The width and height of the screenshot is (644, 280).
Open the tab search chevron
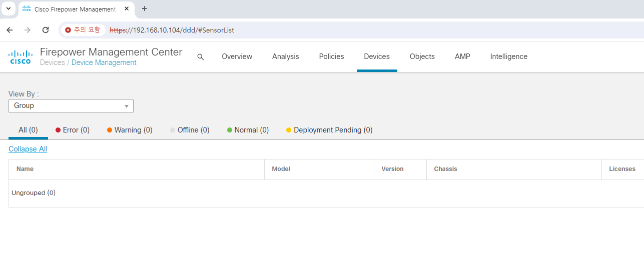pyautogui.click(x=8, y=8)
